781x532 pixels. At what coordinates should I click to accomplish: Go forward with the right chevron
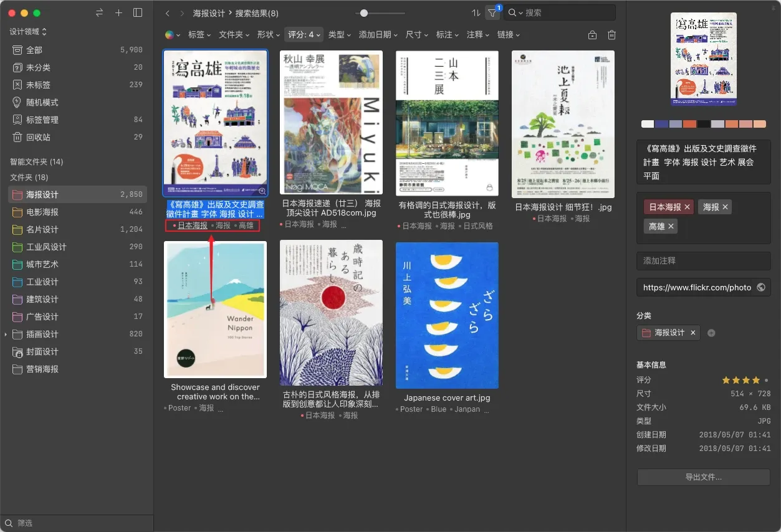point(181,13)
